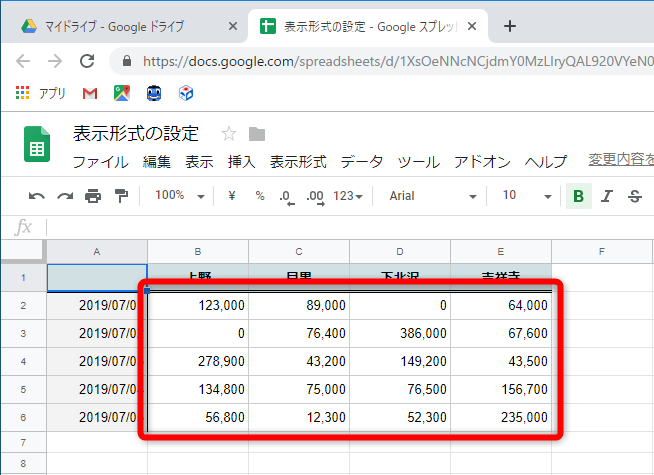The width and height of the screenshot is (654, 475).
Task: Click cell with value 235,000
Action: (x=501, y=417)
